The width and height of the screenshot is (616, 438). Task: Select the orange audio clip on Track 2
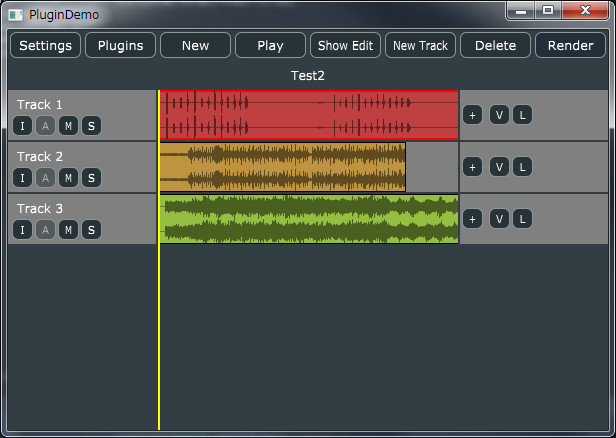pos(283,167)
